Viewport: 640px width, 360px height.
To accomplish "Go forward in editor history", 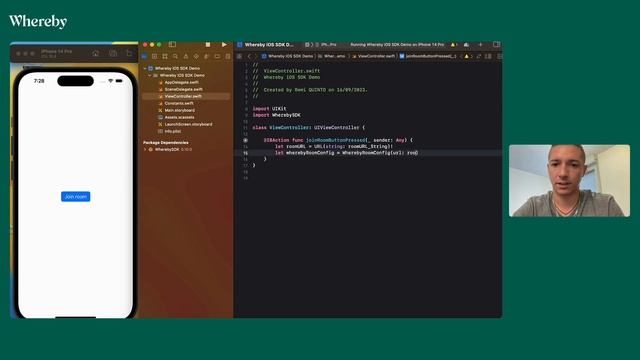I will [x=256, y=56].
